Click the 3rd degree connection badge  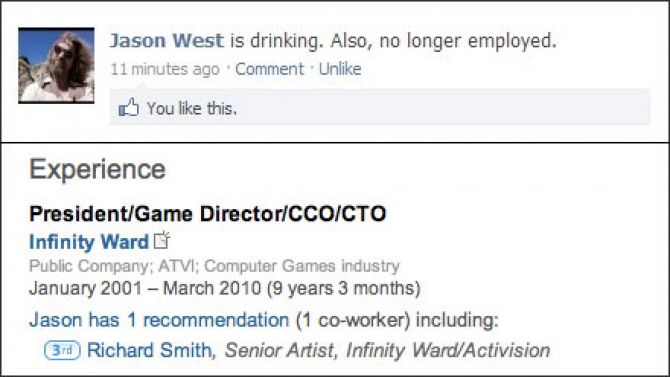pos(62,350)
